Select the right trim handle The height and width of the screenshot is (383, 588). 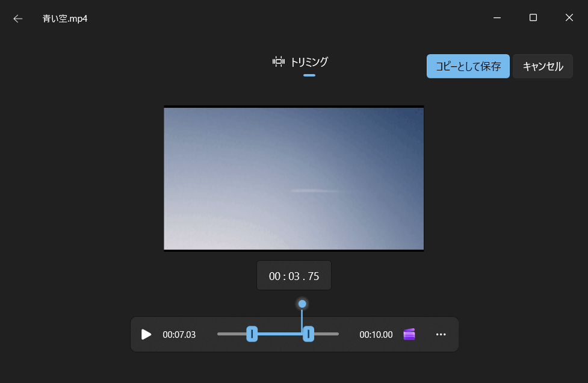pyautogui.click(x=309, y=334)
